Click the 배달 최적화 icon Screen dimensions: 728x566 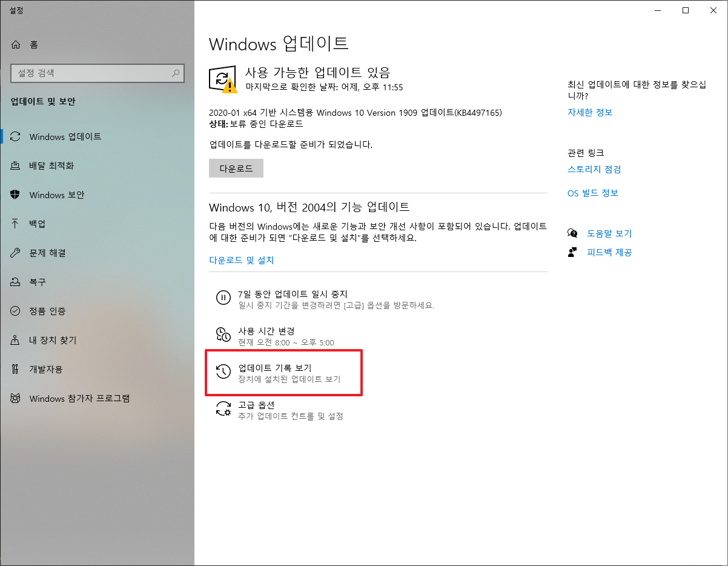click(16, 166)
